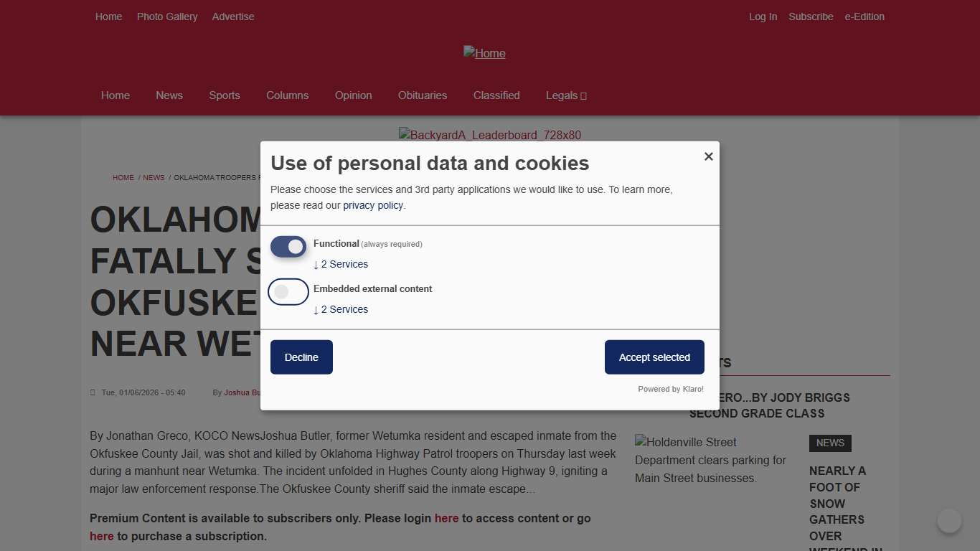Close the cookie consent dialog
Screen dimensions: 980x551
pos(708,156)
